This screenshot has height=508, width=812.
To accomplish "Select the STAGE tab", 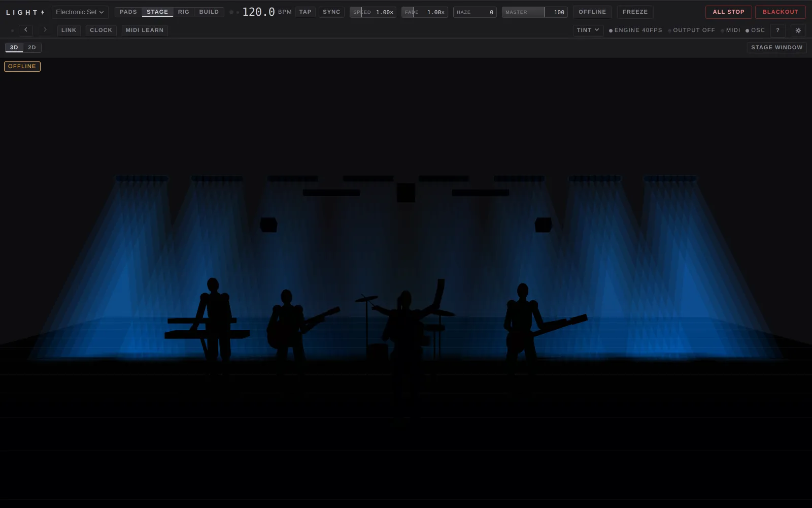I will point(157,12).
